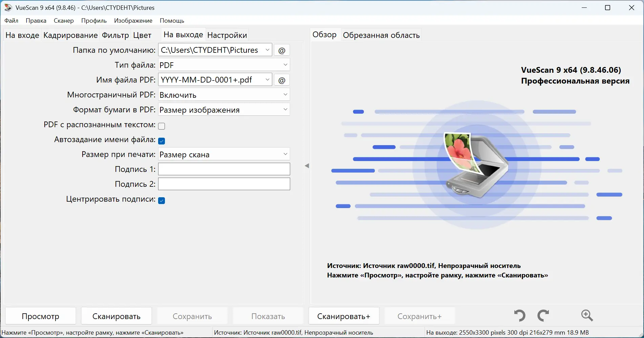Enable 'PDF с распознанным текстом' checkbox
The width and height of the screenshot is (644, 338).
click(x=162, y=126)
